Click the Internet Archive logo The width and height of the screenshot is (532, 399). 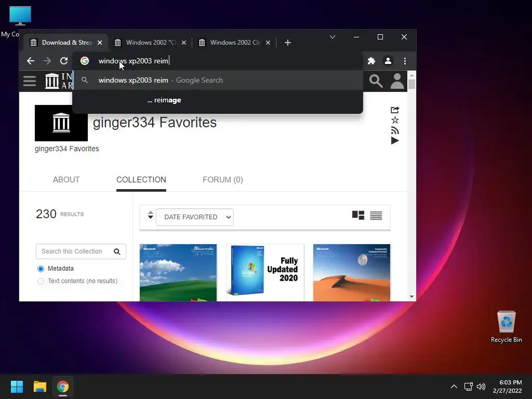(59, 81)
